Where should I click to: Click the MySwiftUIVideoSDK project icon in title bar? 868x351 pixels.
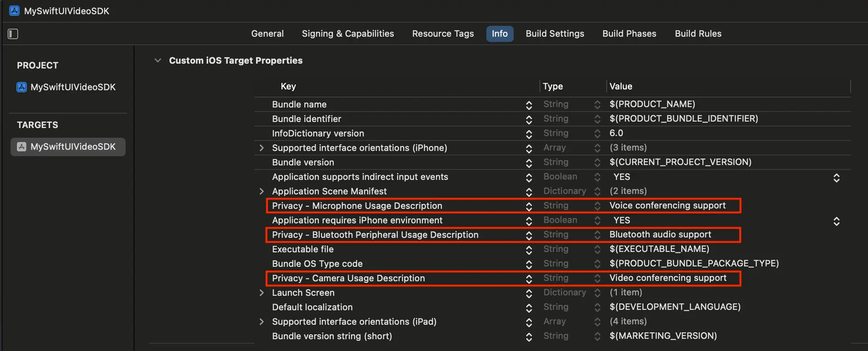(x=14, y=11)
